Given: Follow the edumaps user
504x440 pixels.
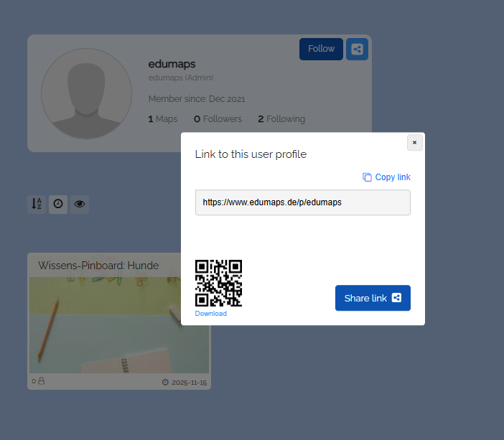Looking at the screenshot, I should 321,50.
